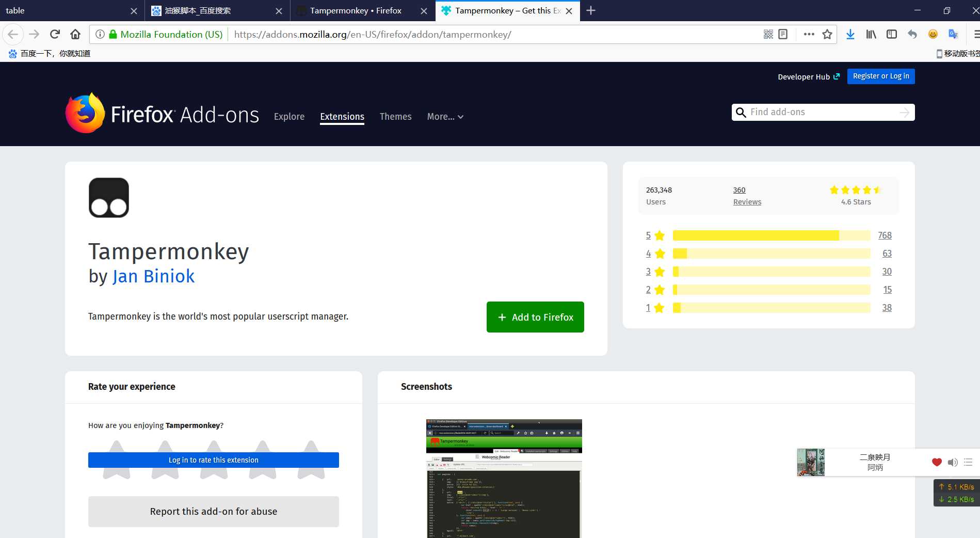Open the music player playlist icon
The width and height of the screenshot is (980, 538).
coord(968,462)
